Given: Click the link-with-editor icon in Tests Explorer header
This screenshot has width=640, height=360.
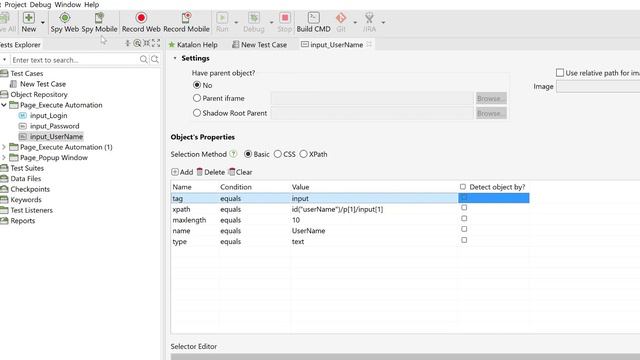Looking at the screenshot, I should (138, 43).
